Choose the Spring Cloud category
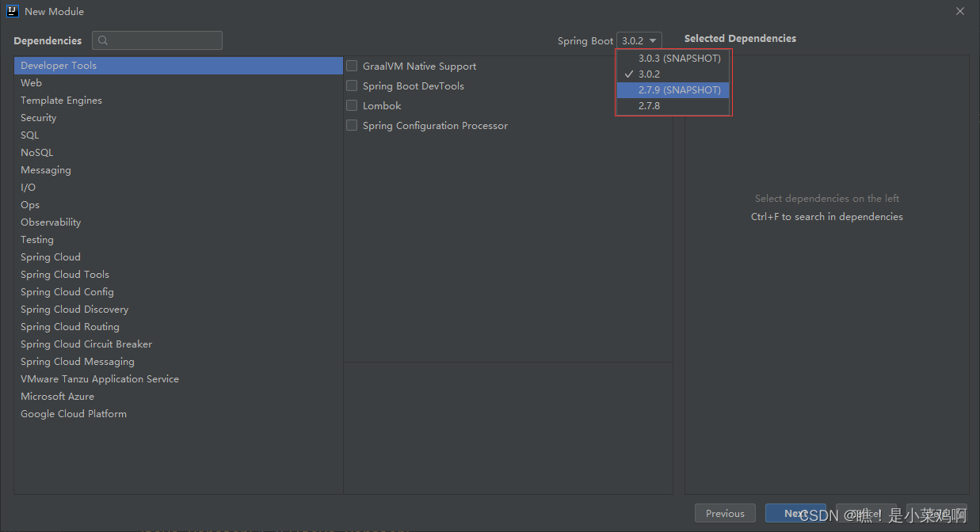The image size is (980, 532). point(178,257)
